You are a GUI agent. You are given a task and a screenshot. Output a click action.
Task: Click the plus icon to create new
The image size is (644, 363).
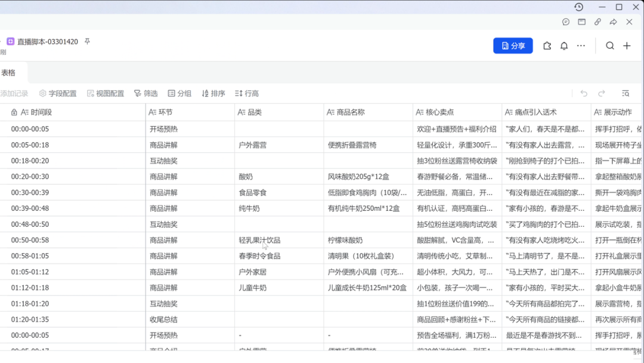pos(627,46)
